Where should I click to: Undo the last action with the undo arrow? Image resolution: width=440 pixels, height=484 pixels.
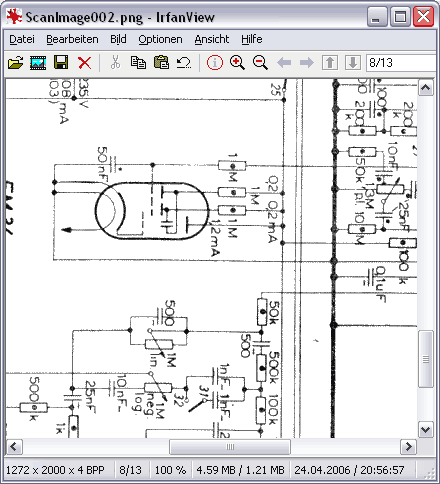coord(184,62)
